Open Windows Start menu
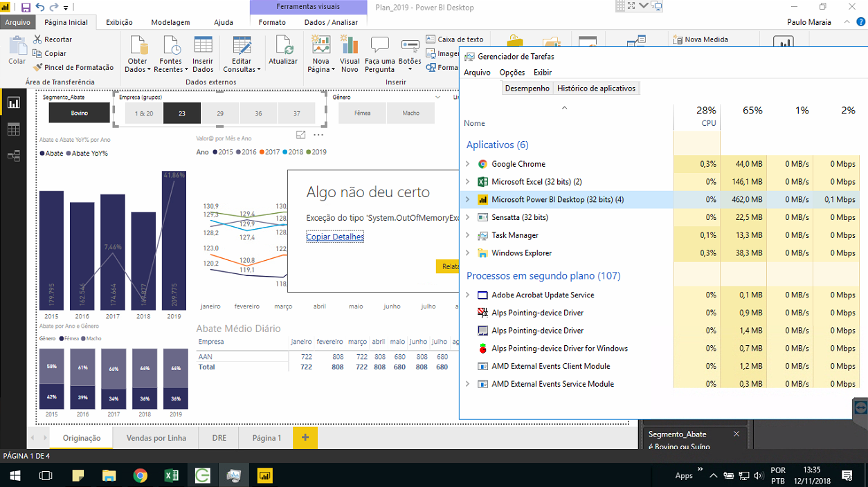The height and width of the screenshot is (487, 868). pos(14,475)
